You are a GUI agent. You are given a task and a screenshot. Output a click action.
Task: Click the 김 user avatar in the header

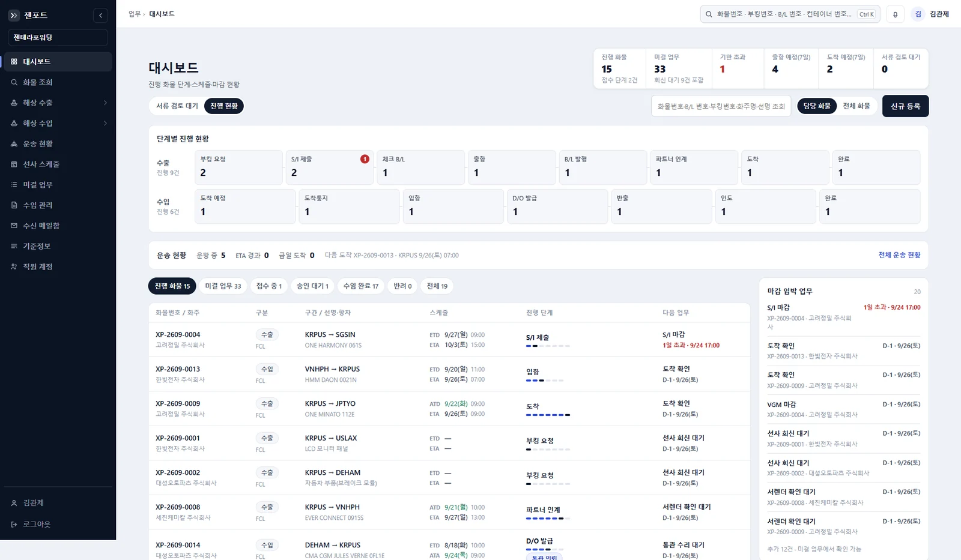[x=918, y=14]
